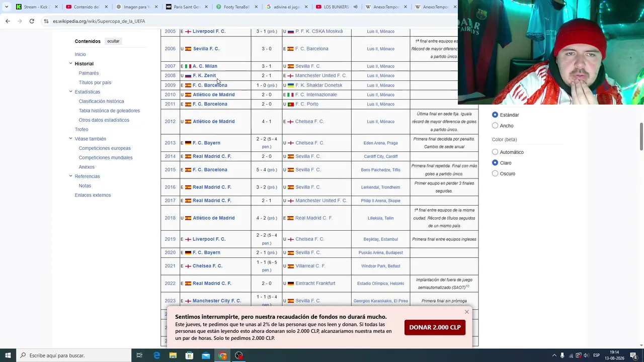The image size is (644, 362).
Task: Open Clasificación histórica section link
Action: pos(101,101)
